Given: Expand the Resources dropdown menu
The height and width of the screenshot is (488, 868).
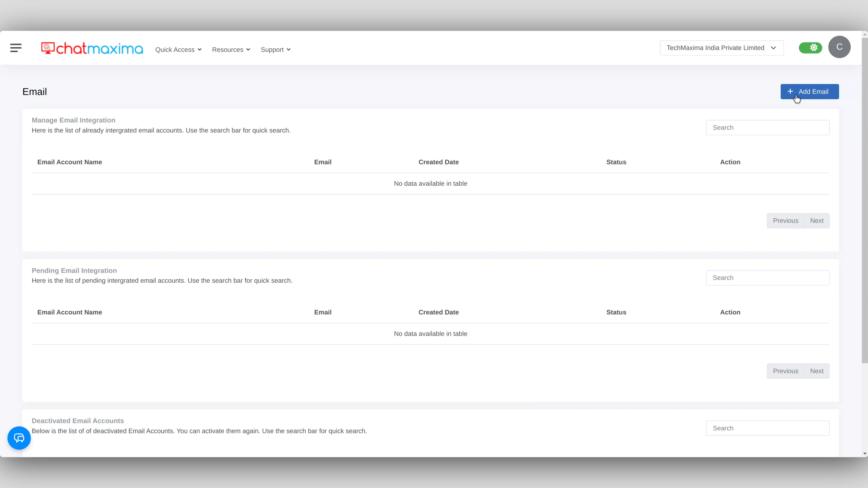Looking at the screenshot, I should click(x=231, y=49).
